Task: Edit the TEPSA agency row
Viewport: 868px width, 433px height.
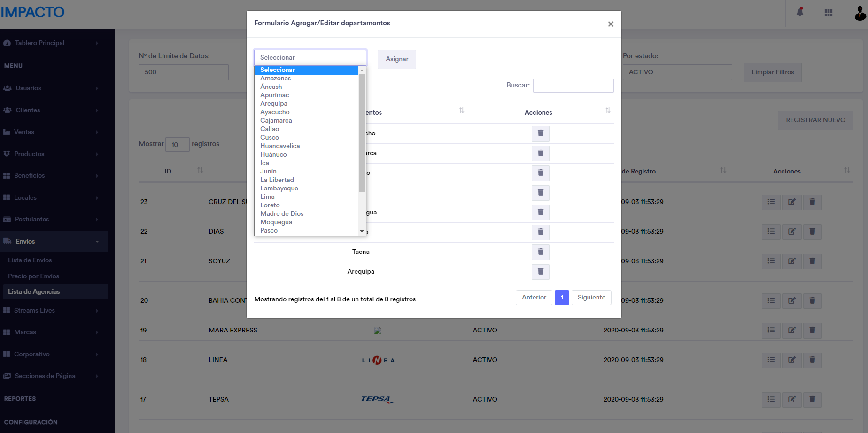Action: click(791, 400)
